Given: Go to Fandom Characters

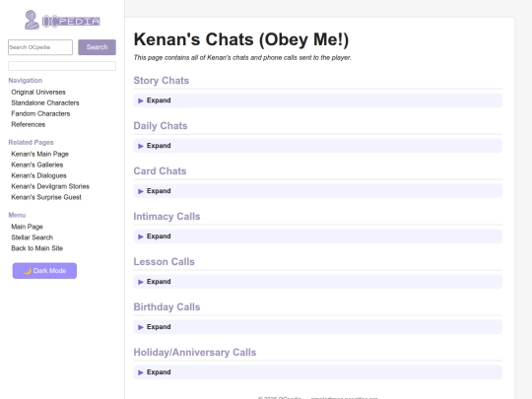Looking at the screenshot, I should click(x=40, y=113).
